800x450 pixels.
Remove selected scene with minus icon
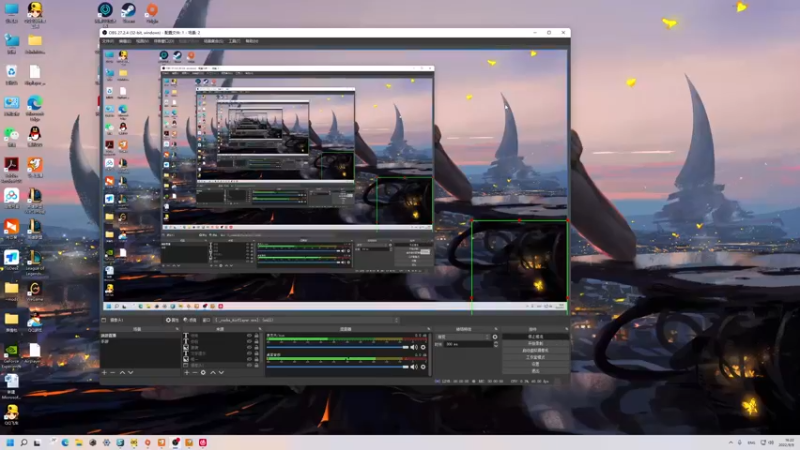click(x=113, y=372)
